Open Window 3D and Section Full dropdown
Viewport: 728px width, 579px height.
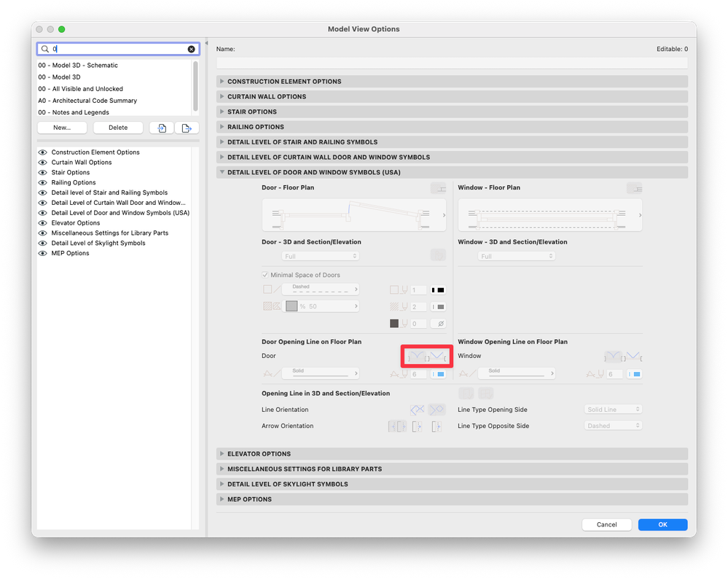click(x=516, y=256)
